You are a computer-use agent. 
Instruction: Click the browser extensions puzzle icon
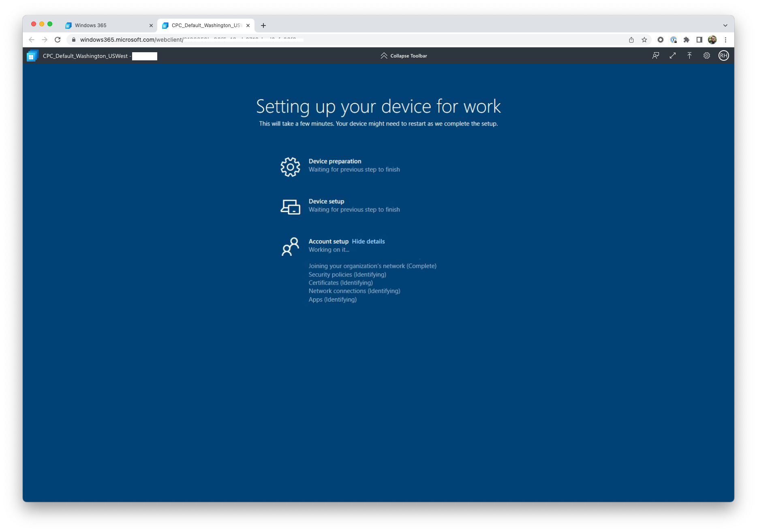(x=686, y=40)
